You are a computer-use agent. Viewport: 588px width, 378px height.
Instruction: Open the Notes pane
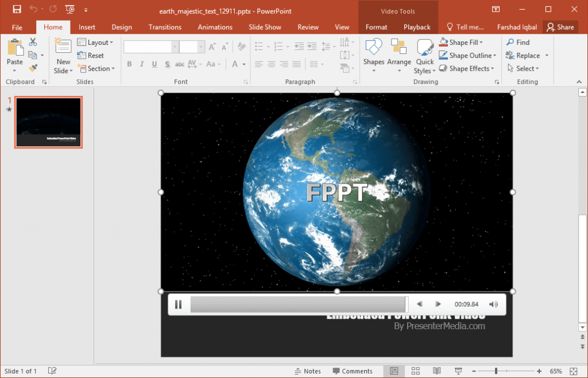point(308,371)
